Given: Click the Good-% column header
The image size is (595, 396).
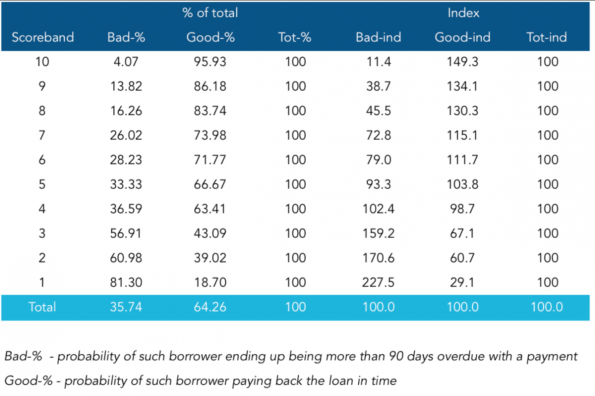Looking at the screenshot, I should (x=210, y=37).
